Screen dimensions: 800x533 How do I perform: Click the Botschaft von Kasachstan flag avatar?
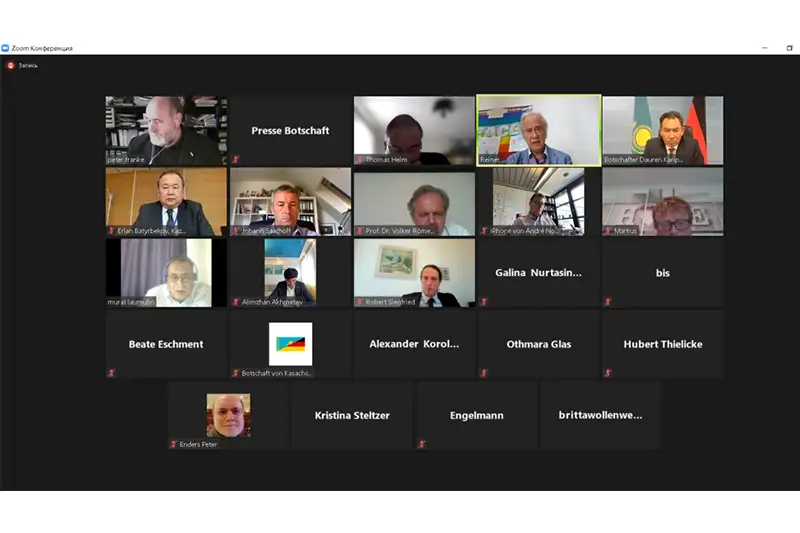tap(290, 344)
